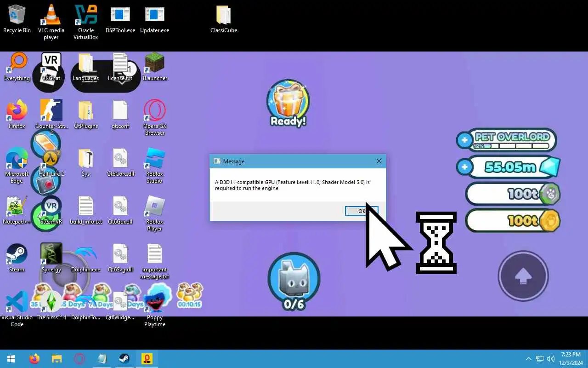Open the volume tray icon
The width and height of the screenshot is (588, 368).
point(551,359)
